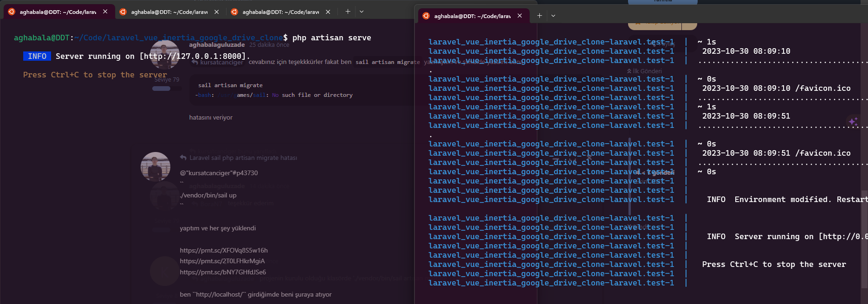Open https://prnt.sc/2T0LFHkrMgiA link in forum behind
868x304 pixels.
pos(222,261)
